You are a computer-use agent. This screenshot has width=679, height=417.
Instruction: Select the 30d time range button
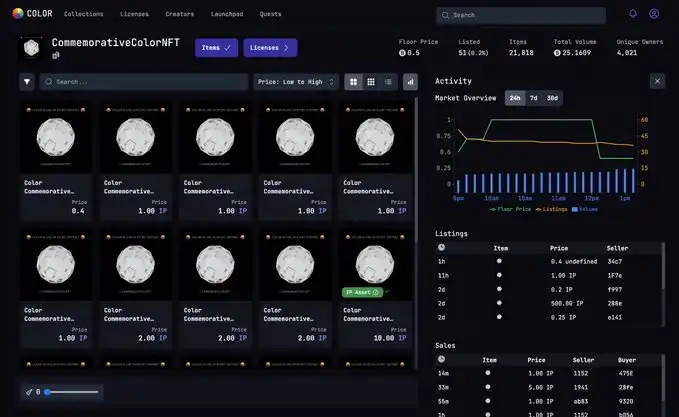click(552, 98)
